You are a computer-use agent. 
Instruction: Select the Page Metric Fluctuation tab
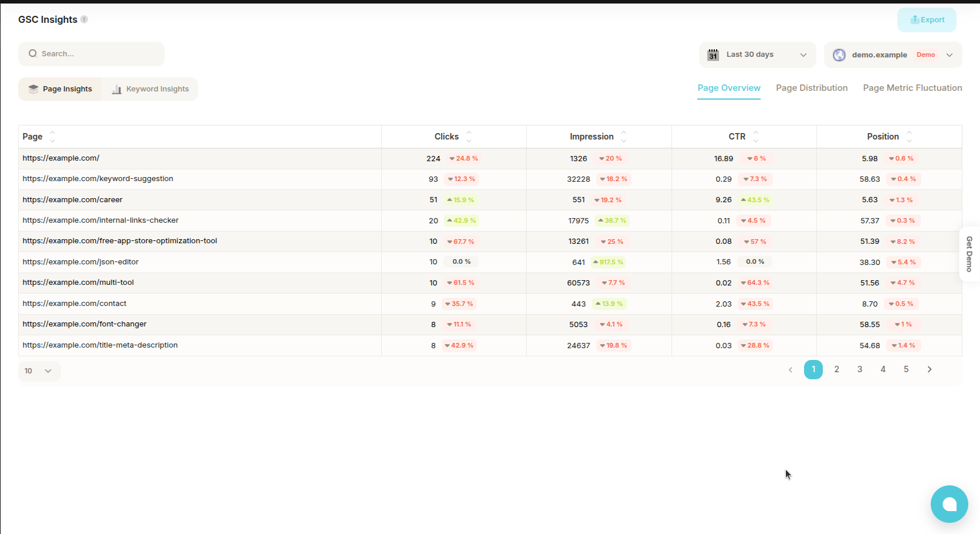912,88
